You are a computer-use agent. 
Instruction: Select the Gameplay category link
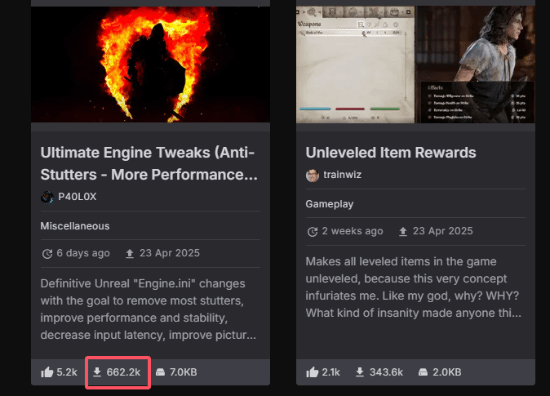pyautogui.click(x=329, y=204)
